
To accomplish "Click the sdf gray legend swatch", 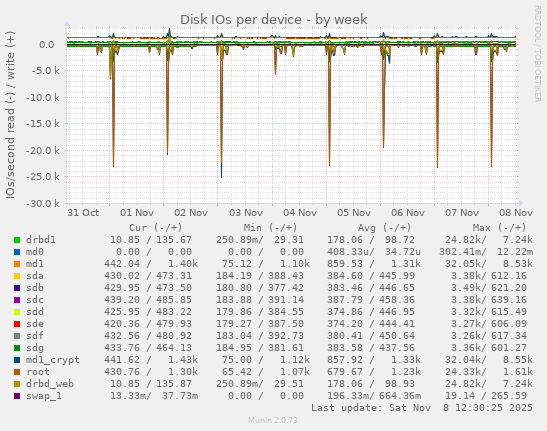I will click(x=17, y=336).
